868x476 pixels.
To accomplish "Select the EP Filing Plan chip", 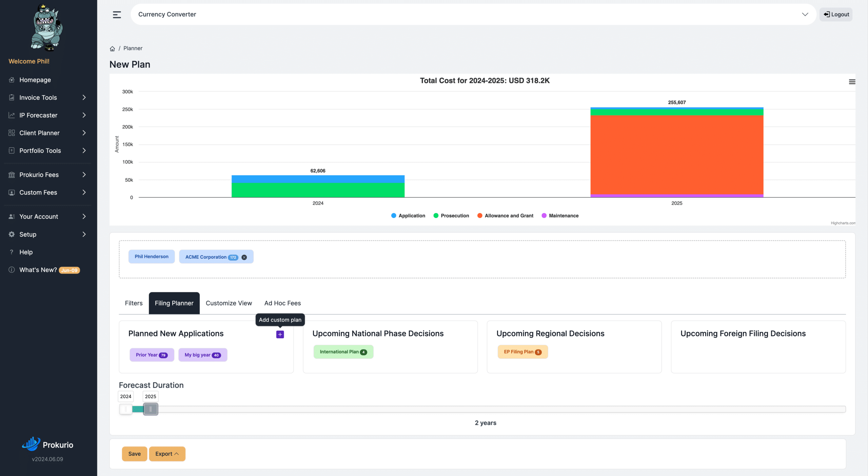I will point(522,352).
